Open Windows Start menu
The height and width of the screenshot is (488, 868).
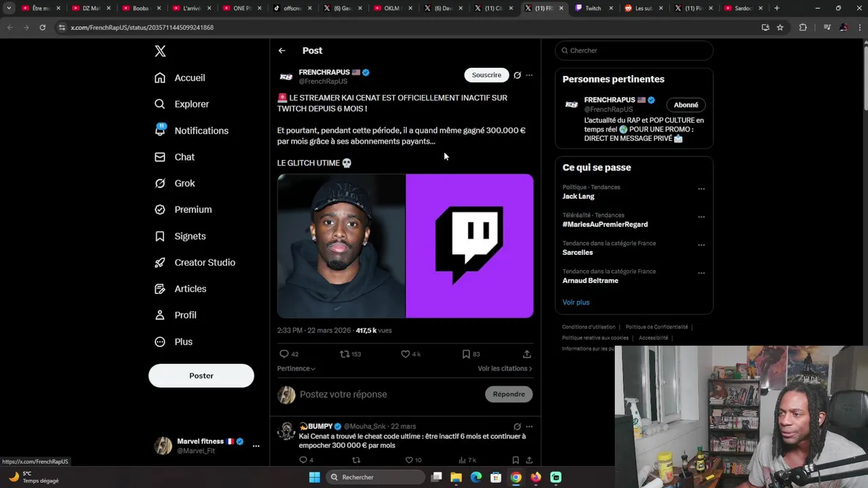pos(315,477)
